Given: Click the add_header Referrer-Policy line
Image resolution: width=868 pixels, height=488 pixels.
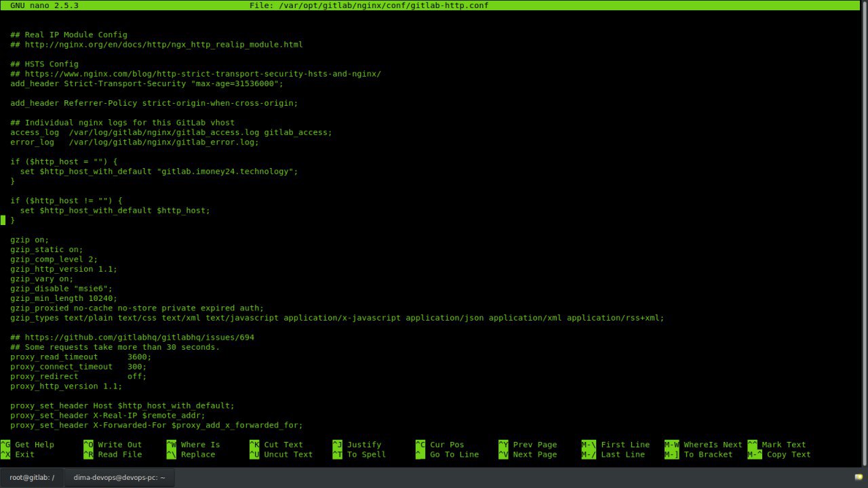Looking at the screenshot, I should pyautogui.click(x=154, y=103).
